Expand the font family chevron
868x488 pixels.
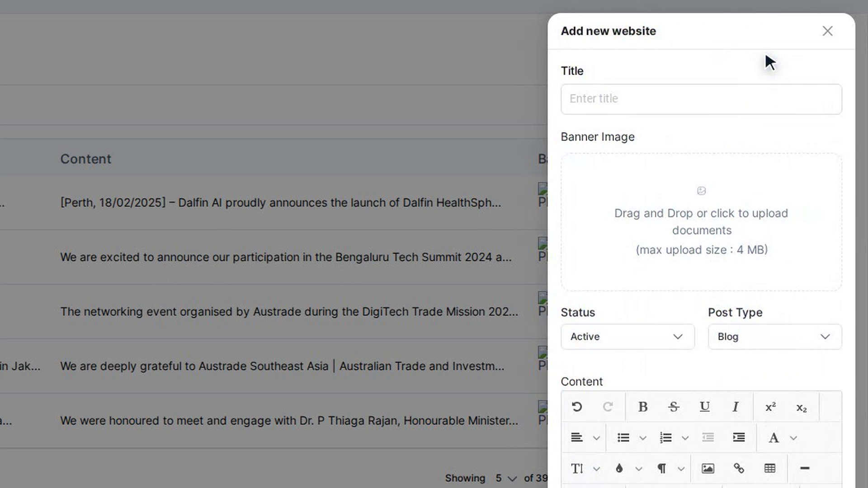click(x=793, y=438)
